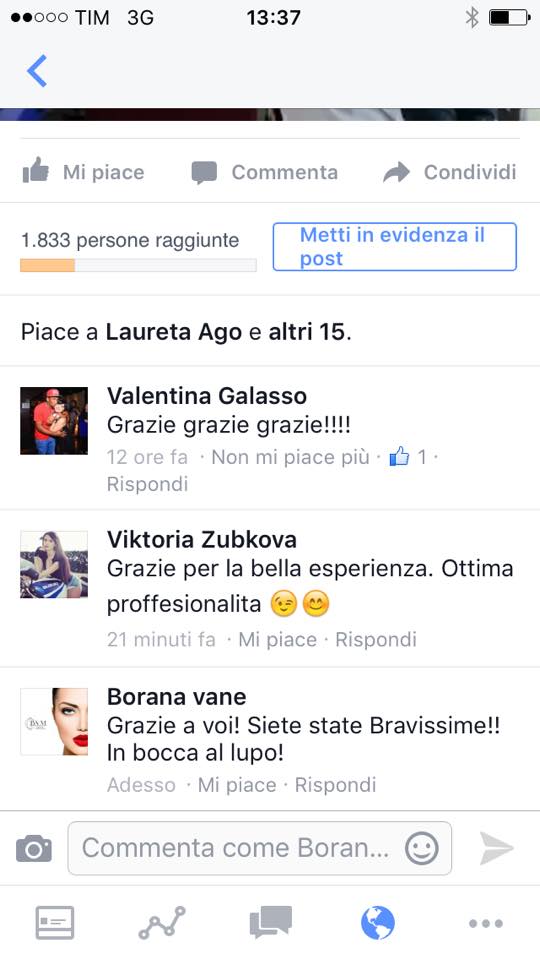Open Viktoria Zubkova's profile picture
540x960 pixels.
(54, 564)
